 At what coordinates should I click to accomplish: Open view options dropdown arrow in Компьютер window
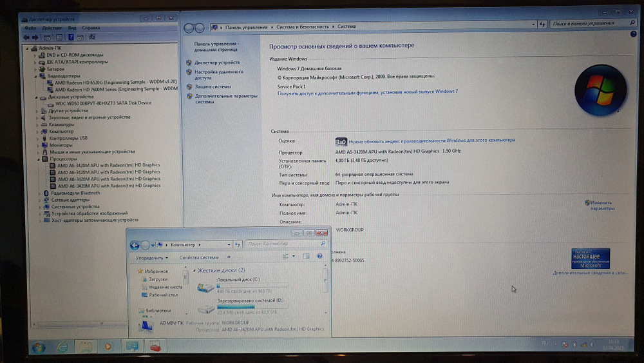pyautogui.click(x=293, y=256)
